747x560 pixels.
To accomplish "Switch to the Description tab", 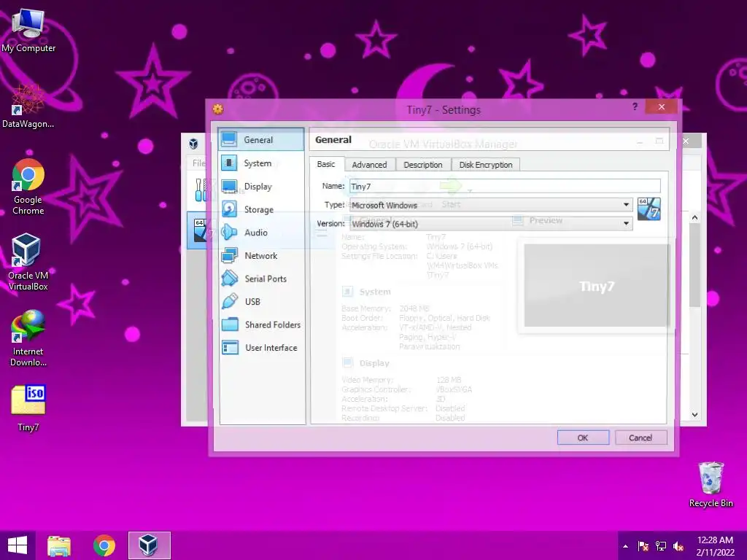I will pos(423,165).
